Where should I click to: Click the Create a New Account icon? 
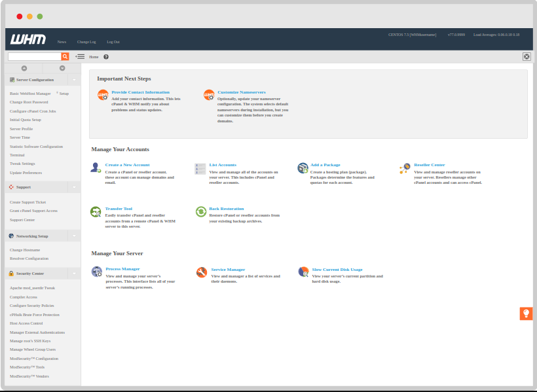[x=96, y=168]
